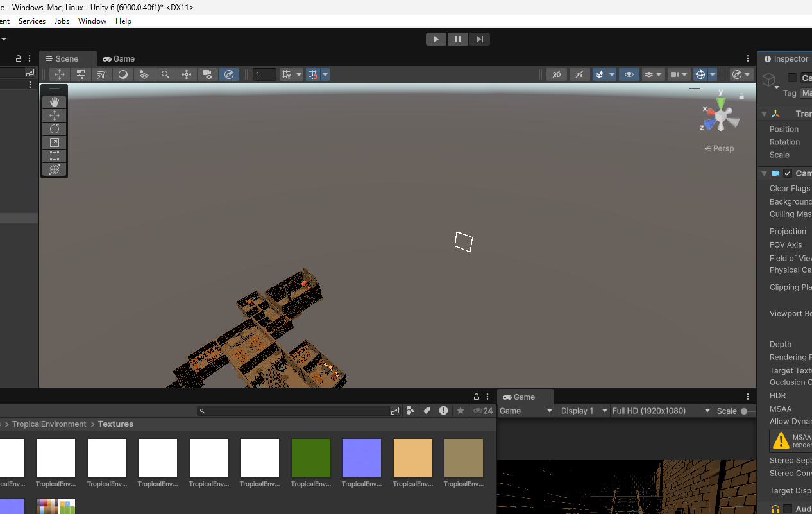Collapse the Transform component in the Inspector
Screen dimensions: 812x514
click(x=763, y=114)
